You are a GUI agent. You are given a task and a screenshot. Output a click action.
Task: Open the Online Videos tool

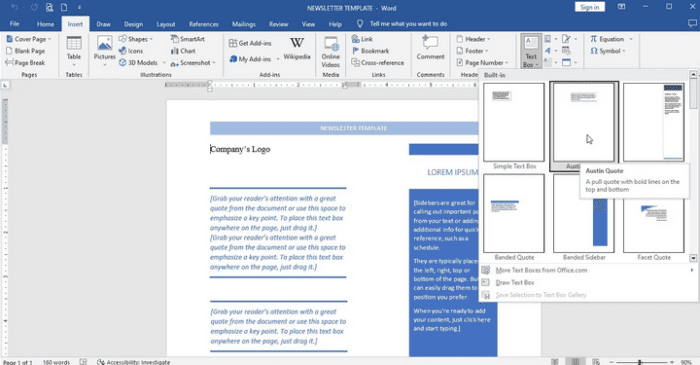331,51
